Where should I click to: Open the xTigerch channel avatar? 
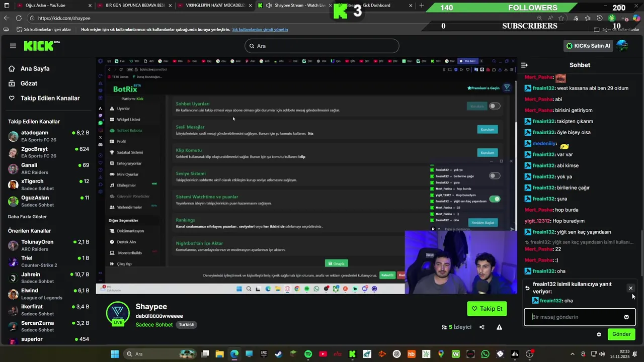[14, 185]
